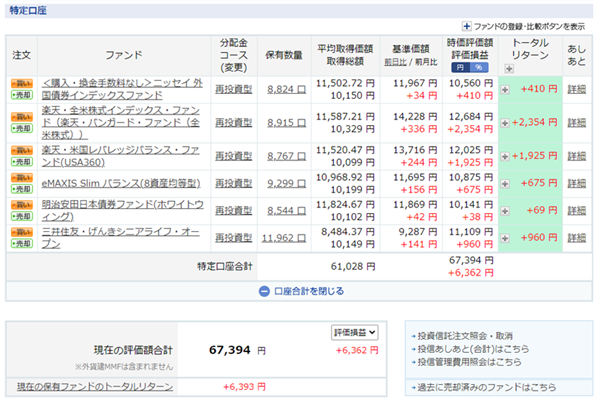Click holding quantity 11,962 口
600x400 pixels.
[x=279, y=239]
